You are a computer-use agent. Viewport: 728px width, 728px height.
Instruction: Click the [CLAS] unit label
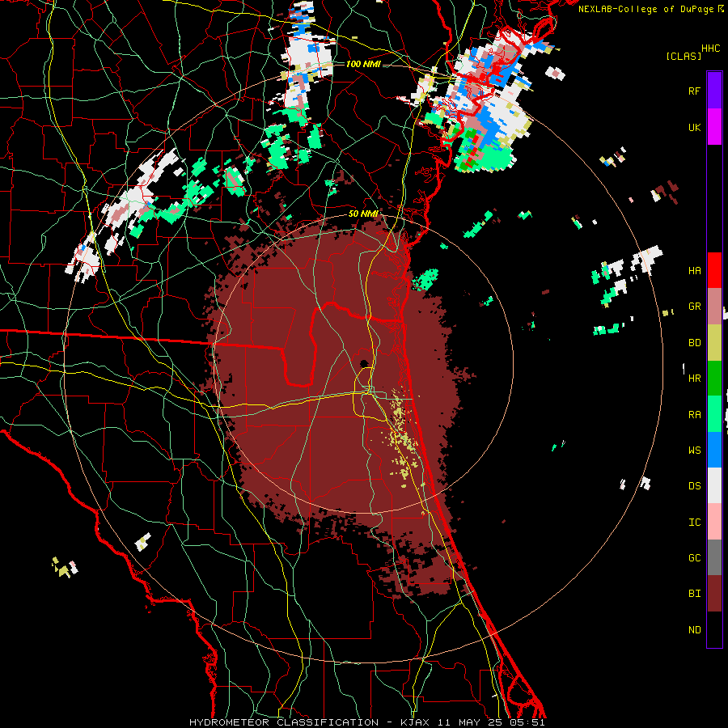684,56
